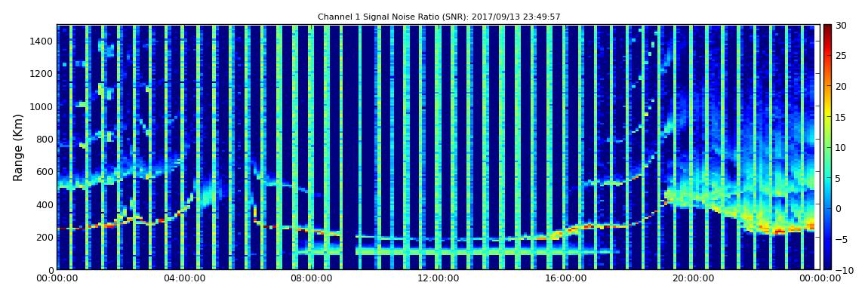Click the 1000 range tick label
This screenshot has width=868, height=307.
coord(42,106)
